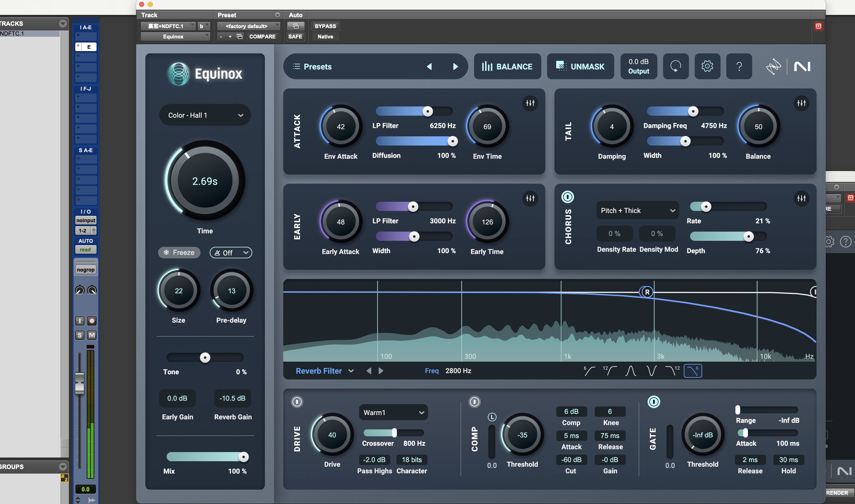Open the Early section advanced settings icon
This screenshot has height=504, width=855.
530,198
